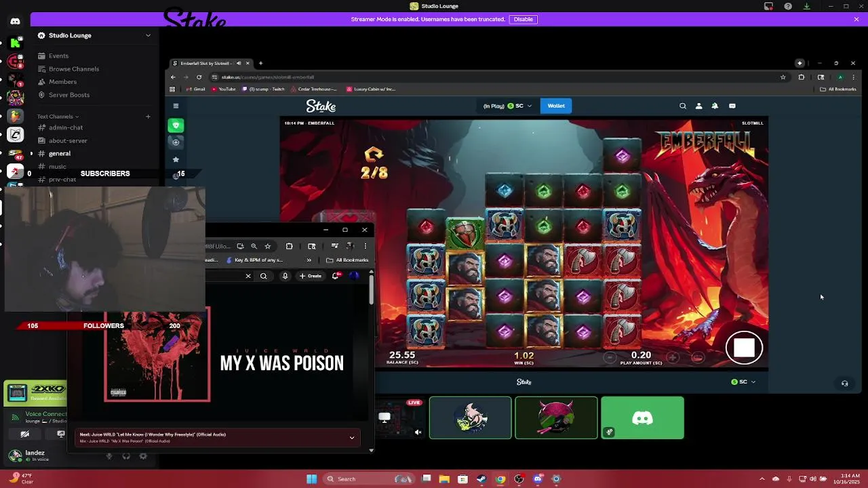Open Windows Start button on taskbar
This screenshot has width=868, height=488.
tap(311, 479)
